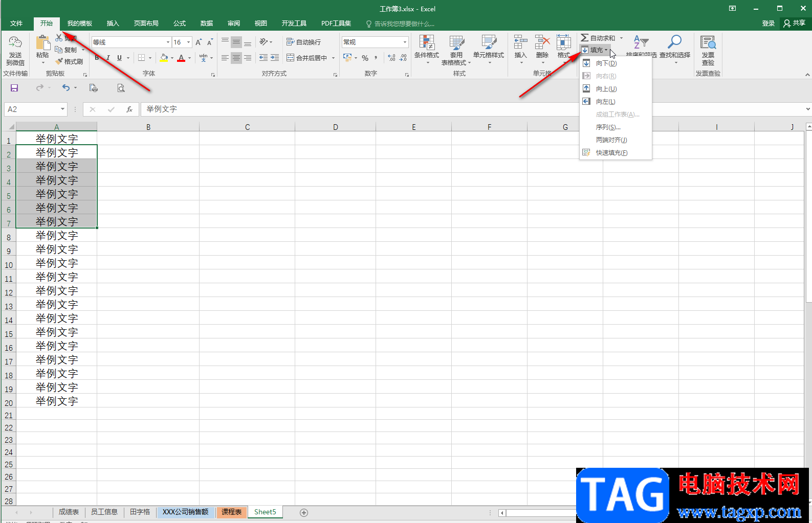Expand Merge & Center (合并后居中) arrow
This screenshot has height=523, width=812.
(x=333, y=58)
